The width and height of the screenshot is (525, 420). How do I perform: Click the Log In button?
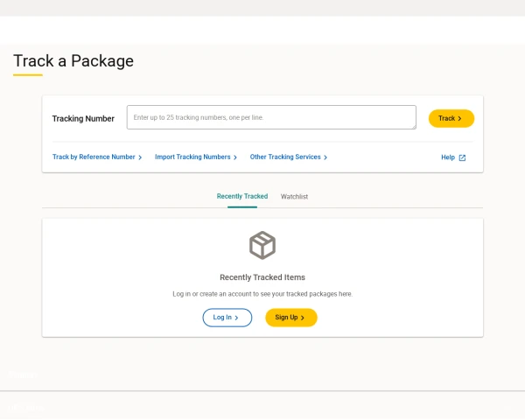[227, 317]
